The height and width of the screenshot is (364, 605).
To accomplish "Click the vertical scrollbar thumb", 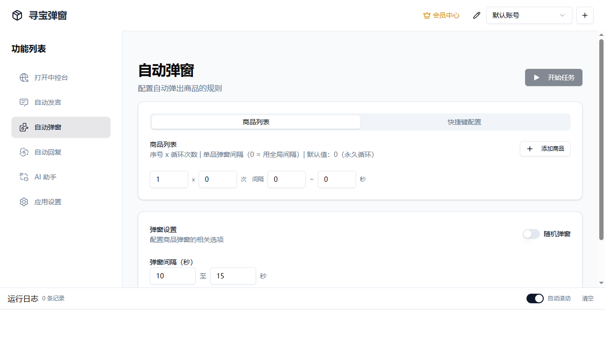I will click(602, 139).
